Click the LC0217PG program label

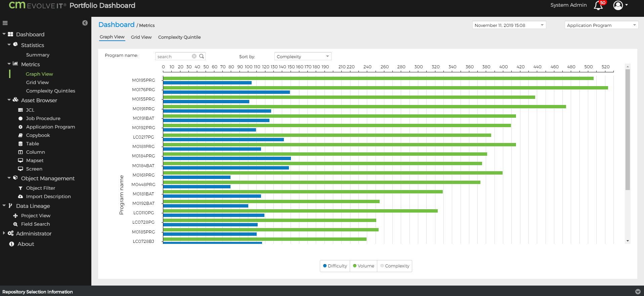coord(143,137)
